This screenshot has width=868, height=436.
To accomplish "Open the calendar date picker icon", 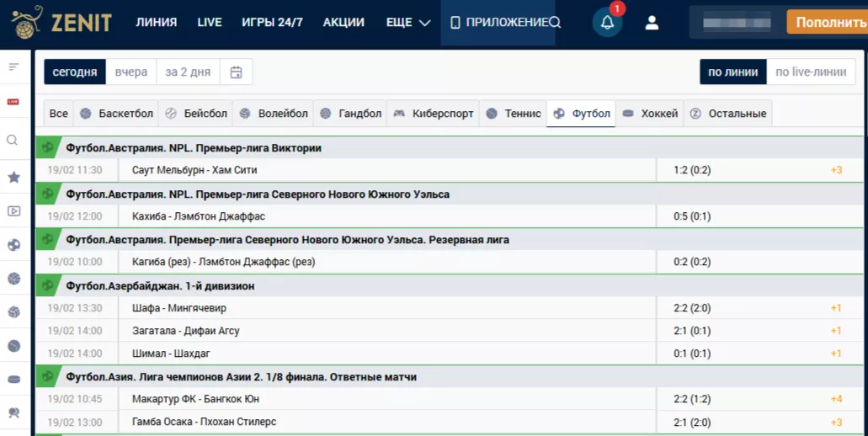I will pos(236,72).
